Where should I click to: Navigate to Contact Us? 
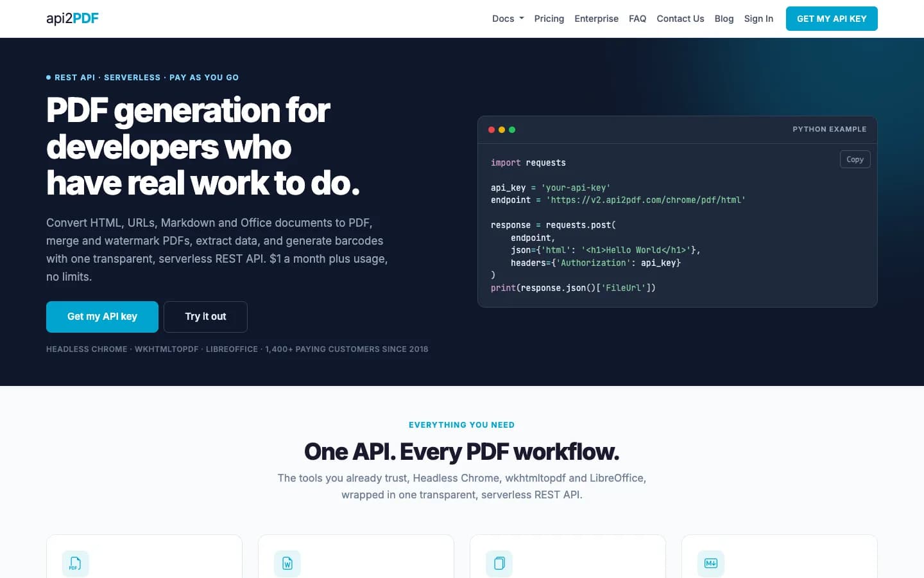click(x=680, y=19)
